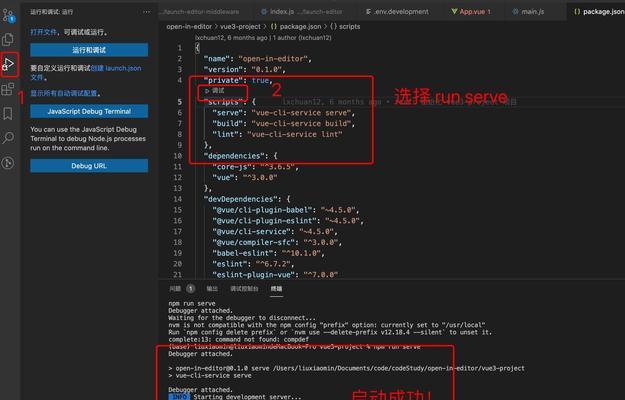625x400 pixels.
Task: Click the Debug URL button
Action: [89, 166]
